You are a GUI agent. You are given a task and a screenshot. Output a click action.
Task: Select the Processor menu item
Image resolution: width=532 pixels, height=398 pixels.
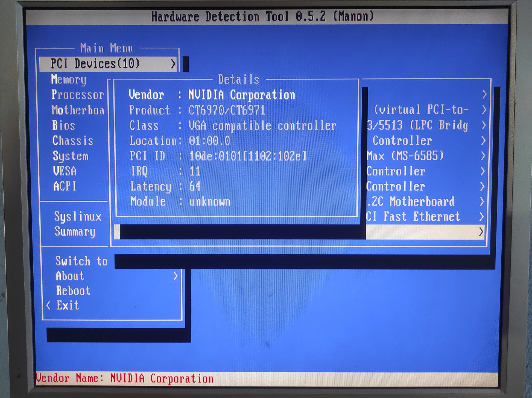point(78,95)
